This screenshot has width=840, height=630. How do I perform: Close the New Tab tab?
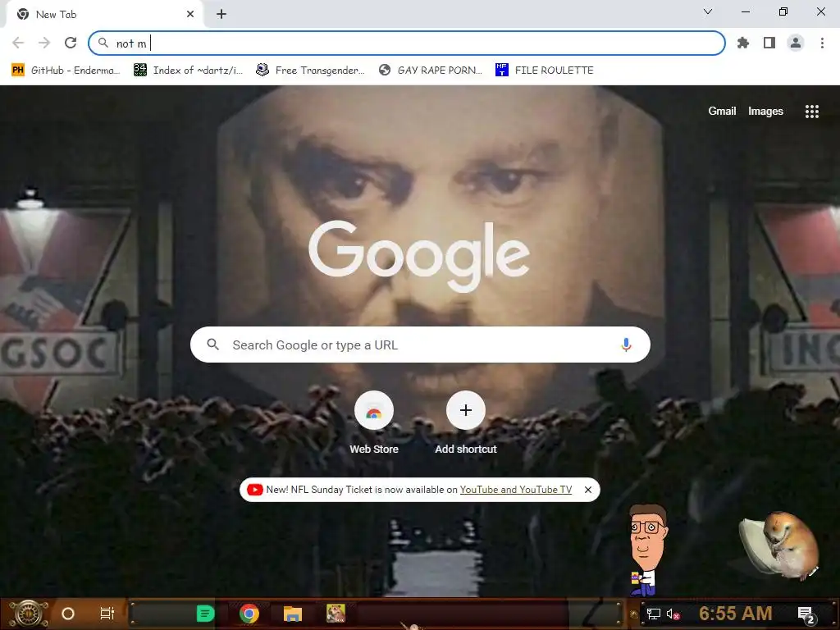pos(190,14)
